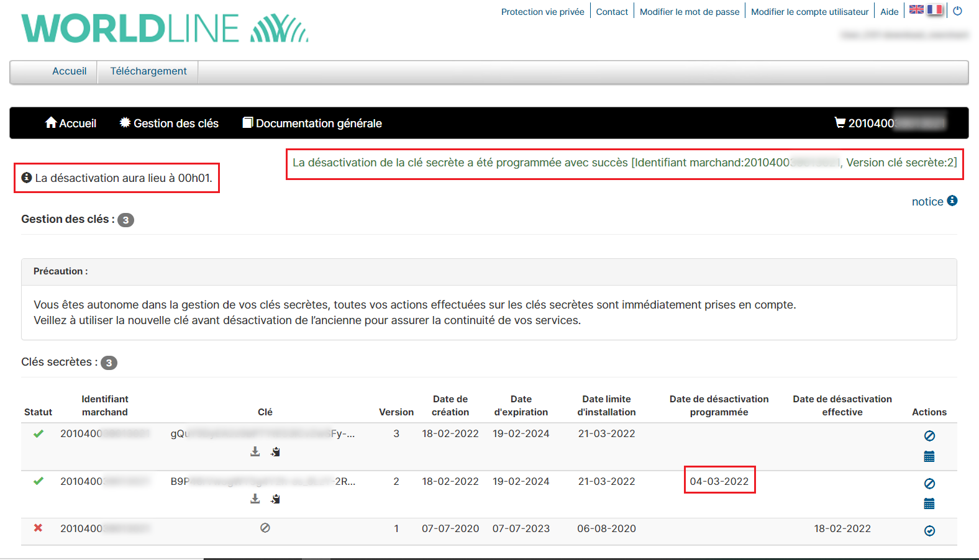Copy the version 2 key to clipboard
979x560 pixels.
275,499
